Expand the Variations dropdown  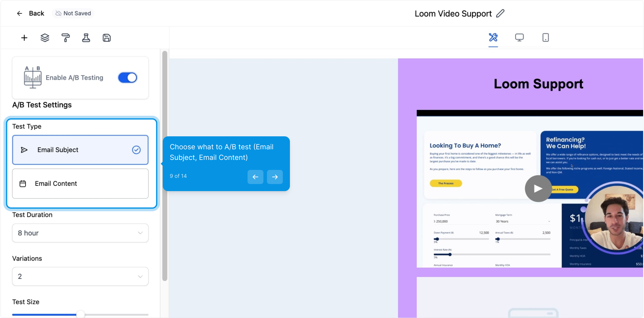click(80, 276)
